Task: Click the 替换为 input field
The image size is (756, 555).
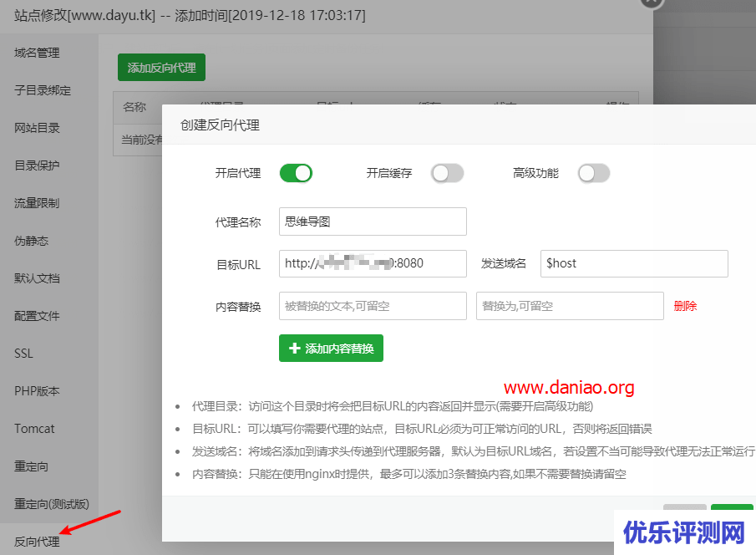Action: tap(570, 306)
